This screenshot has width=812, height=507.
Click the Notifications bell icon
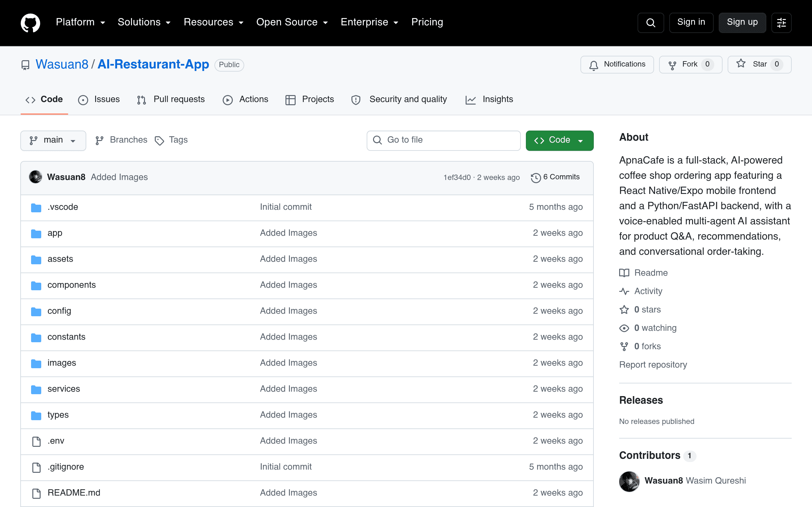click(x=593, y=65)
